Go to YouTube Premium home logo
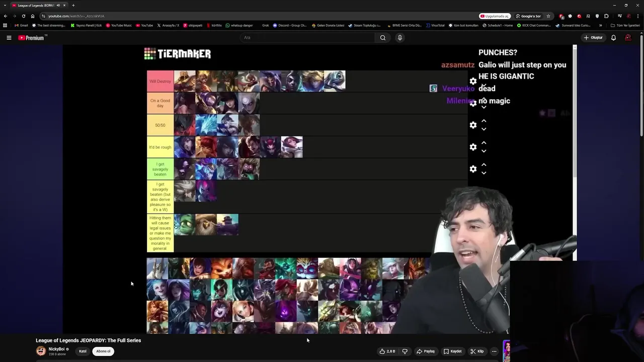Screen dimensions: 644x362 coord(32,38)
